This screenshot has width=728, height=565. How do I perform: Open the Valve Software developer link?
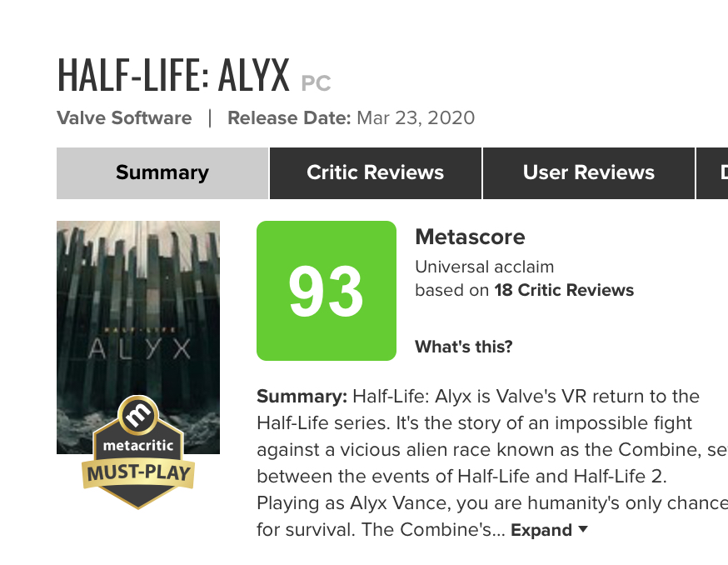click(x=124, y=117)
